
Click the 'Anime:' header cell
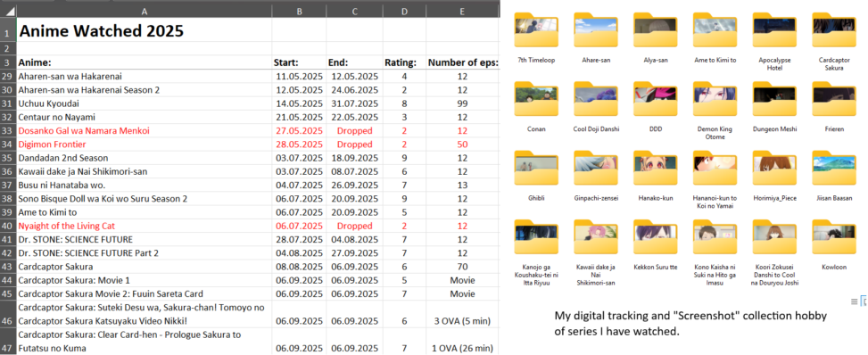tap(144, 62)
